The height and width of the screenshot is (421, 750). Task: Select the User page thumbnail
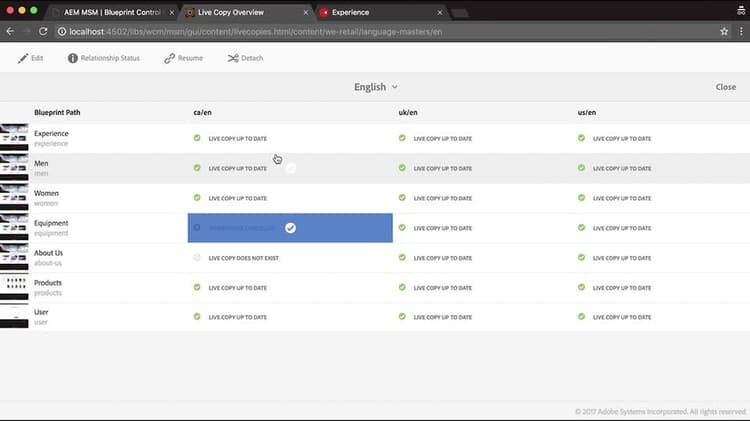[x=14, y=317]
